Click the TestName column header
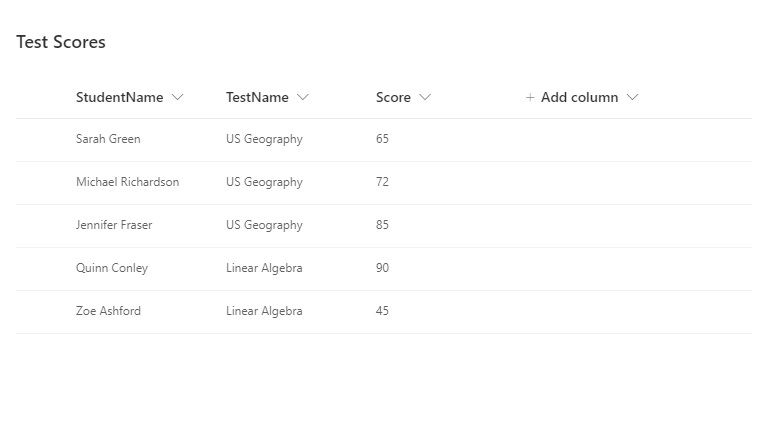This screenshot has height=436, width=767. pyautogui.click(x=257, y=97)
